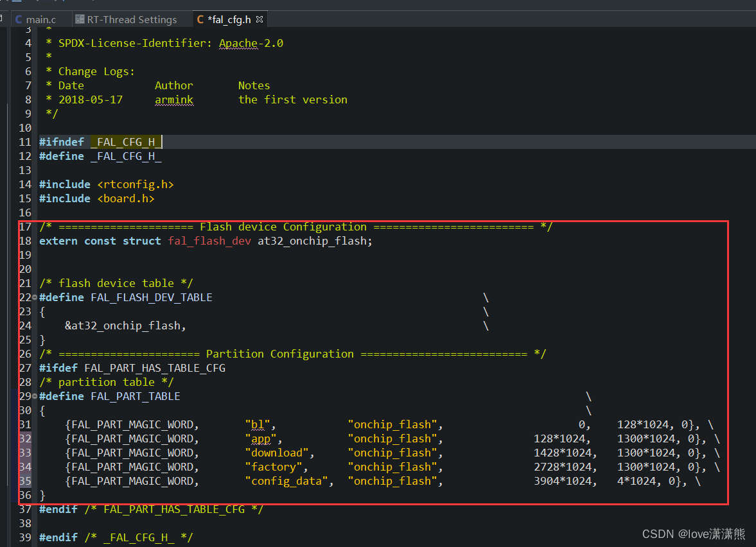This screenshot has width=756, height=547.
Task: Click the 4*1024 size value
Action: coord(637,481)
